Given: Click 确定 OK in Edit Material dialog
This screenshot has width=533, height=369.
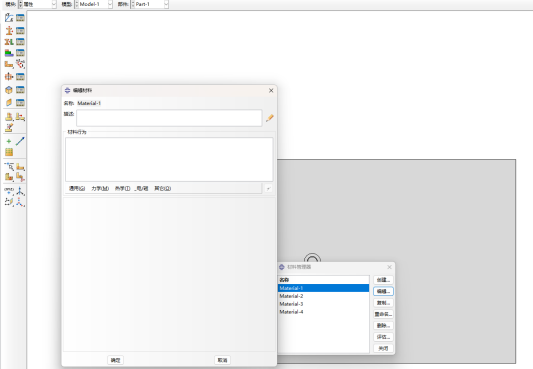Looking at the screenshot, I should (x=116, y=360).
